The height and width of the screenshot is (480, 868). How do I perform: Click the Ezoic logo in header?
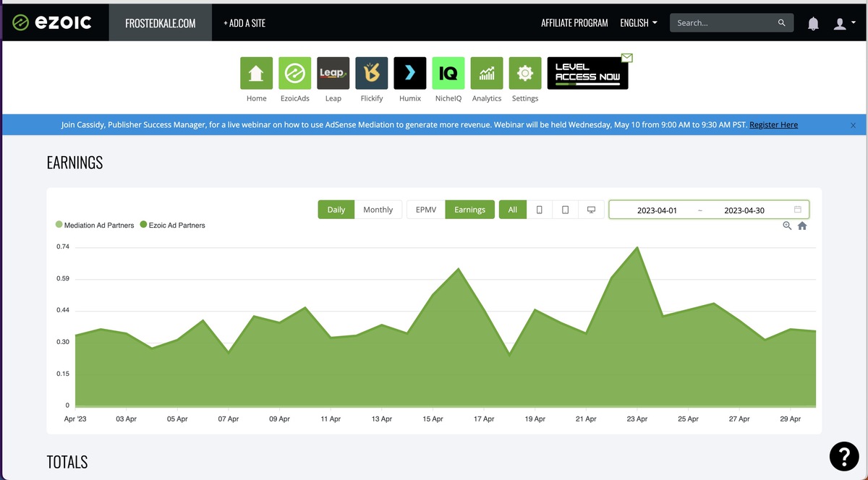52,22
